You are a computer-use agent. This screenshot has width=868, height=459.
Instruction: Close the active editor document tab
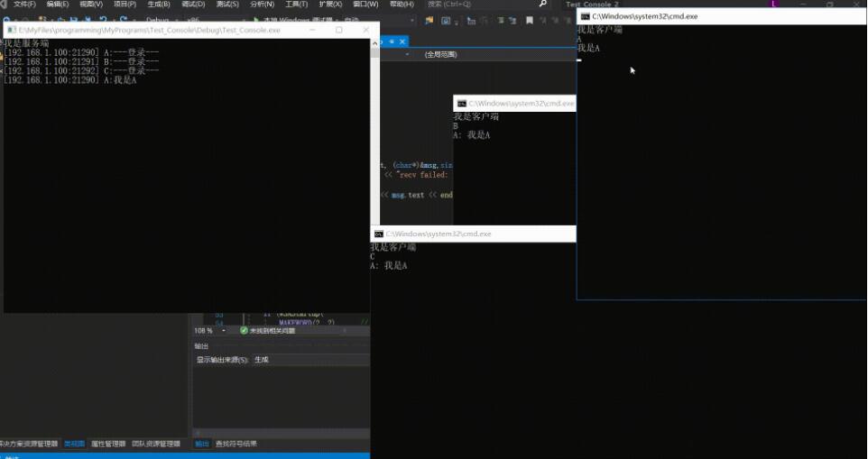click(x=402, y=41)
